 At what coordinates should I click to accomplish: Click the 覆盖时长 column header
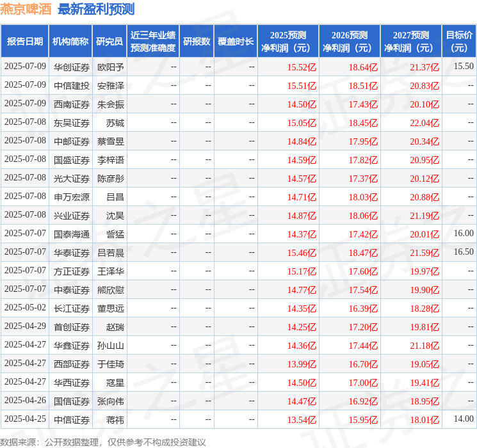coord(236,42)
